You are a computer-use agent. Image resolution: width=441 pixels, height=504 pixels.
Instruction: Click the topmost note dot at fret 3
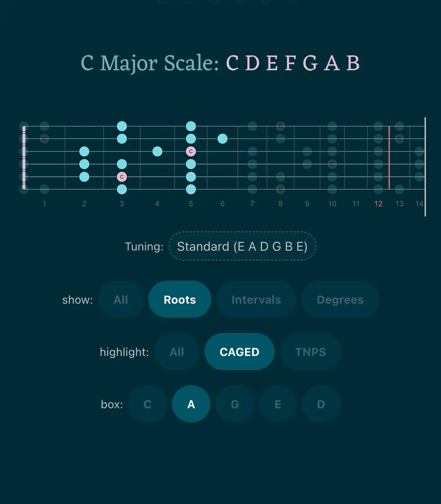pyautogui.click(x=122, y=125)
